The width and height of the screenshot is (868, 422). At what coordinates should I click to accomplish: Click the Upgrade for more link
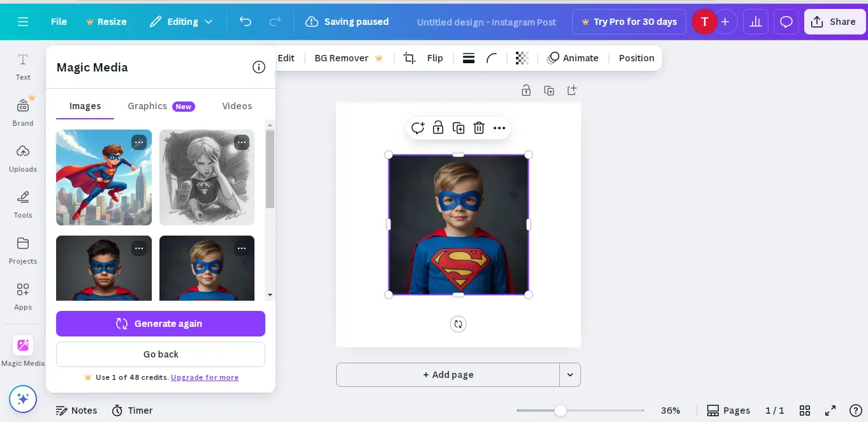[x=205, y=377]
